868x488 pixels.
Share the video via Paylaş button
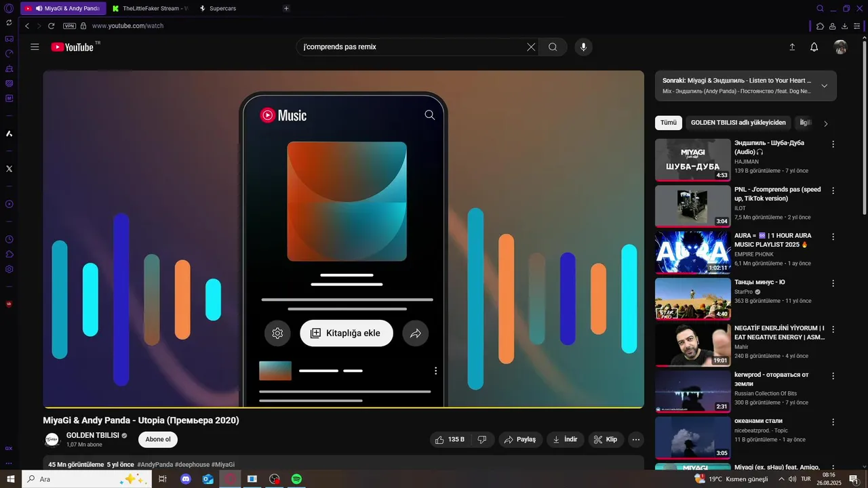pos(520,439)
